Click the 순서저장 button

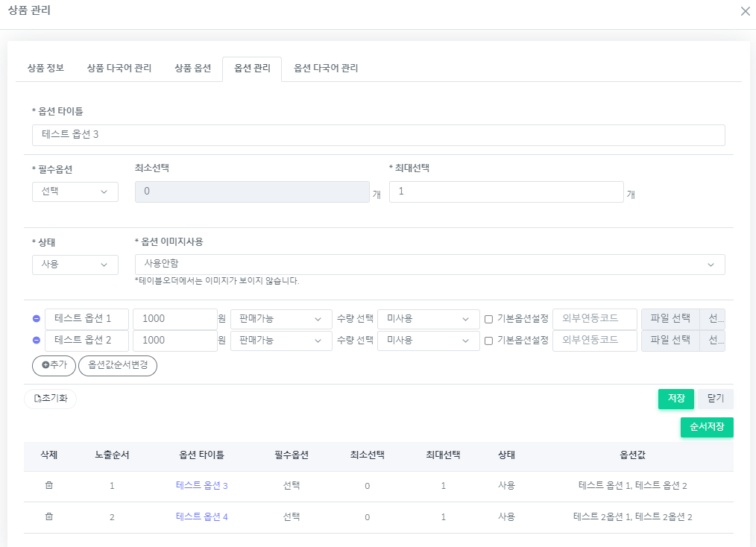click(706, 427)
